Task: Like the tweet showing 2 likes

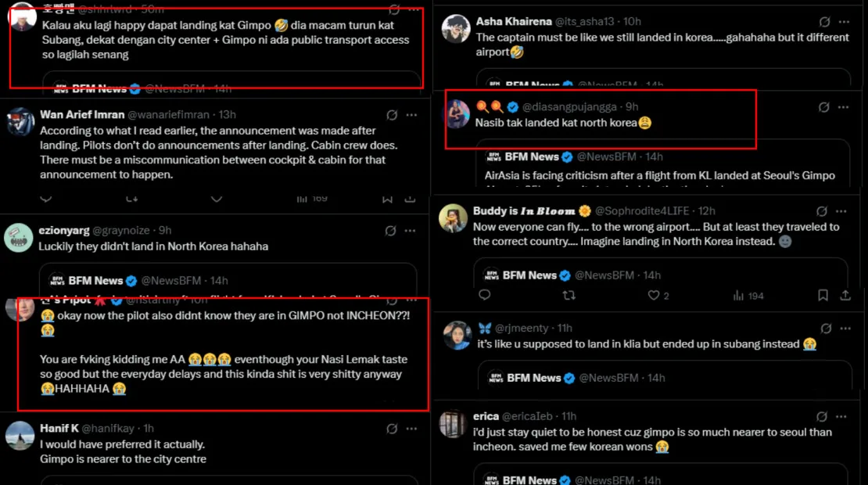Action: (x=654, y=295)
